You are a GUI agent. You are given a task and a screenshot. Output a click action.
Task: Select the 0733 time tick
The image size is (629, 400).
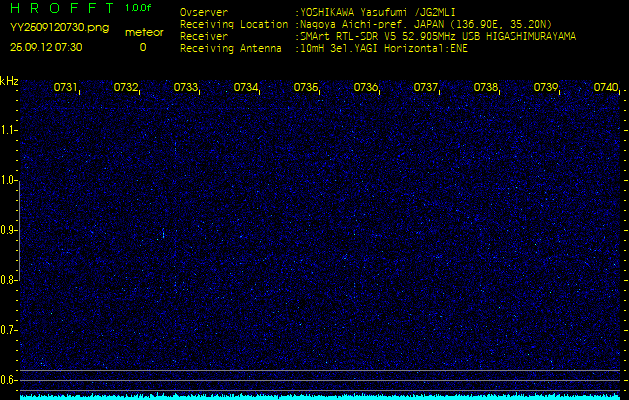point(186,88)
